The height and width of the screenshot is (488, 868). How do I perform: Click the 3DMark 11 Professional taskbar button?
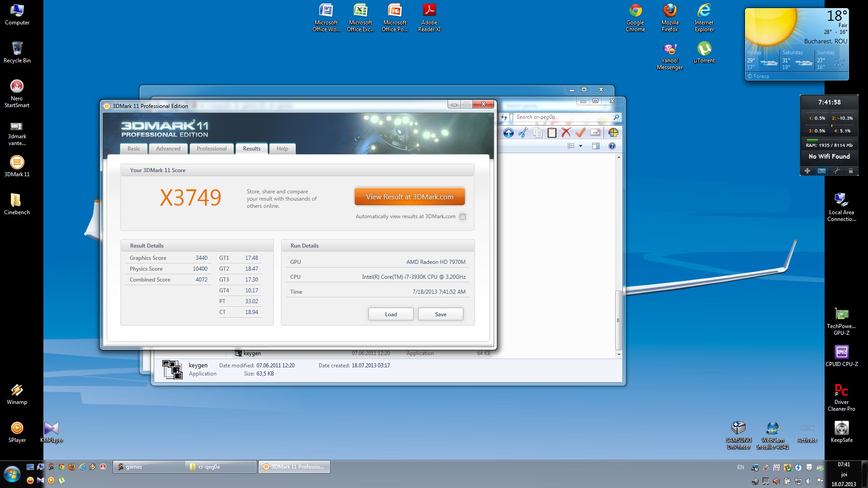(x=294, y=467)
